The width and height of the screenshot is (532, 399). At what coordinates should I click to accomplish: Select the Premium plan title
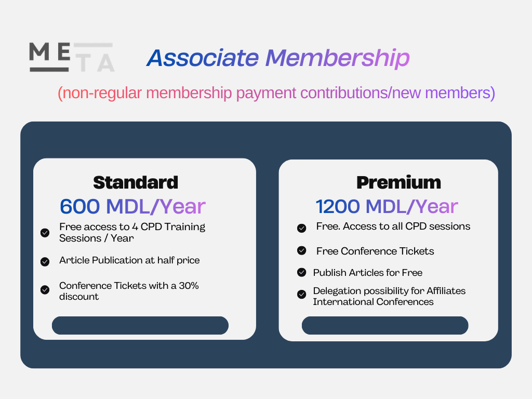point(398,182)
